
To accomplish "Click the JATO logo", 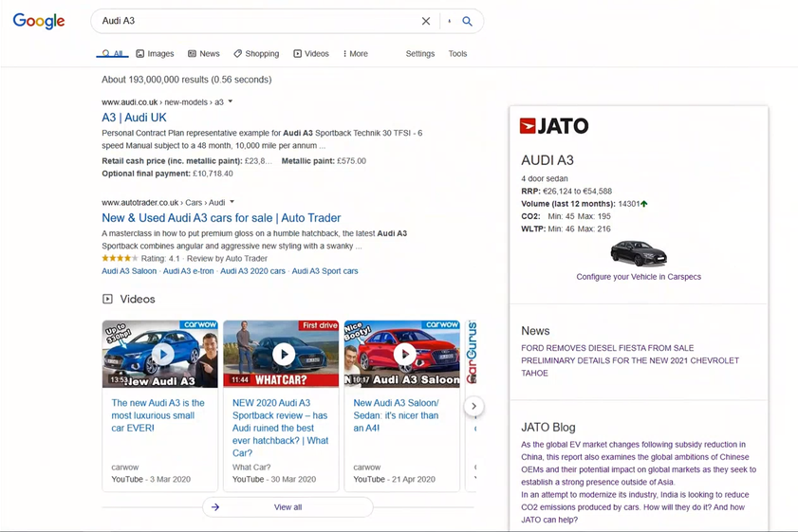I will 554,126.
